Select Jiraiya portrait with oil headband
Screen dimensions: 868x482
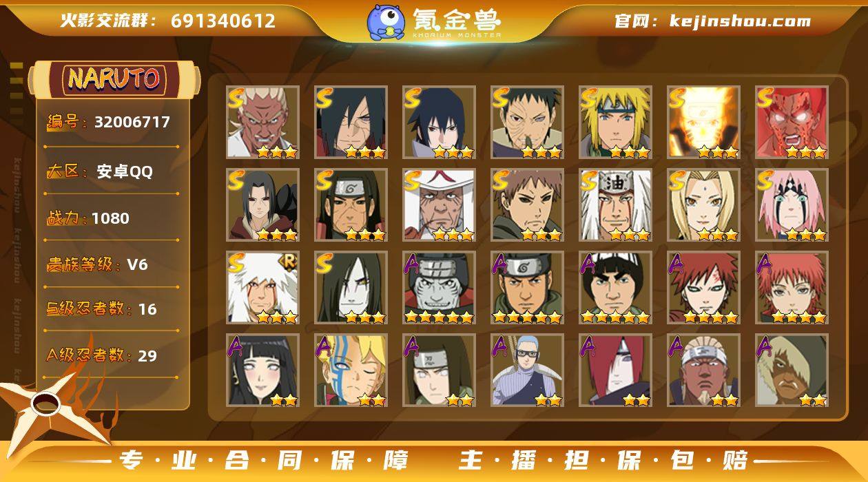(x=615, y=205)
